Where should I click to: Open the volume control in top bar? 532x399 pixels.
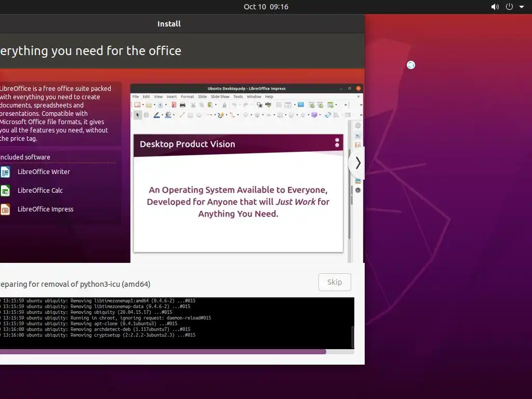[x=495, y=6]
